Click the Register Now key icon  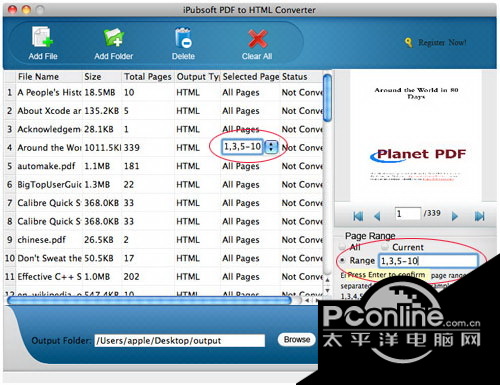click(x=409, y=43)
